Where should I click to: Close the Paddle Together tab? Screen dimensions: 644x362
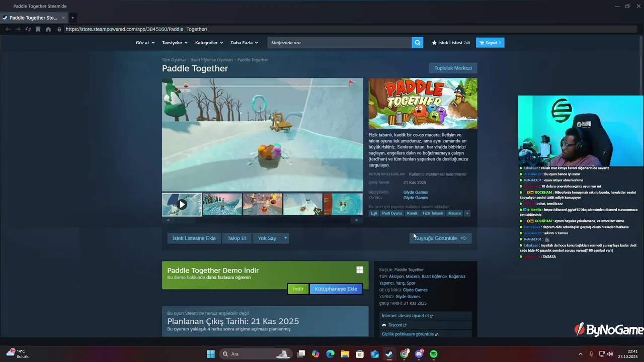63,18
